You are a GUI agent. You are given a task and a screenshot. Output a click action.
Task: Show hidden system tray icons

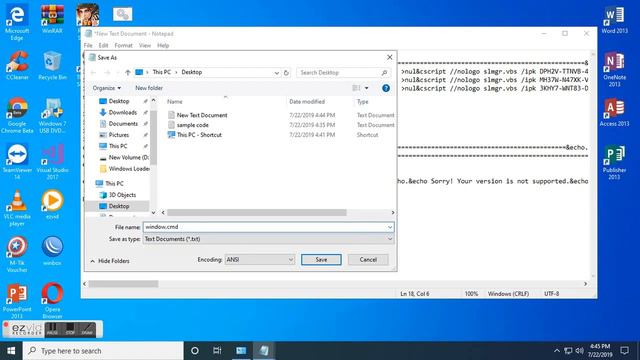coord(557,351)
